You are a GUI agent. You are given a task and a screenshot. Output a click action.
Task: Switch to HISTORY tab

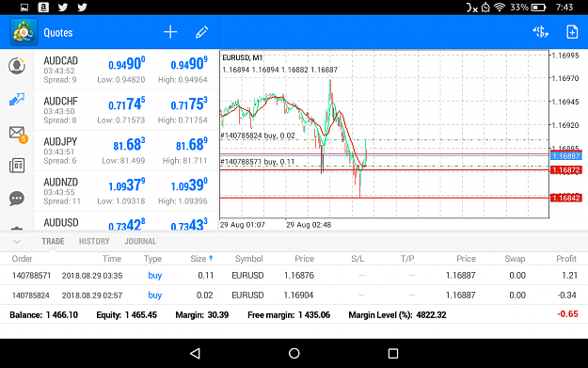pos(94,241)
